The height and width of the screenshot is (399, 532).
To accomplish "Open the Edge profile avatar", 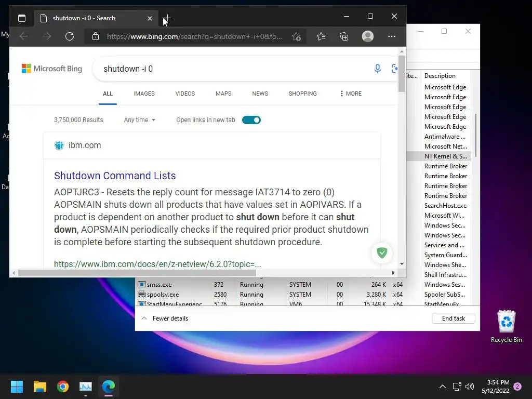I will coord(368,36).
